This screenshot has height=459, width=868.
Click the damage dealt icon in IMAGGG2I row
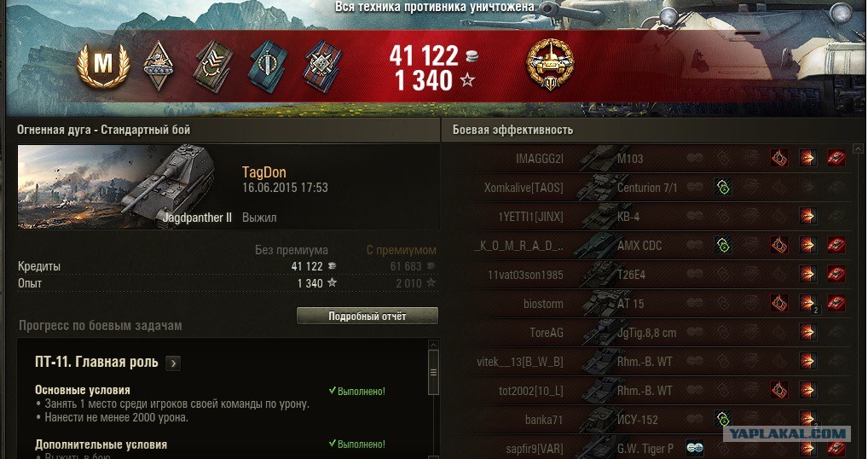tap(807, 159)
